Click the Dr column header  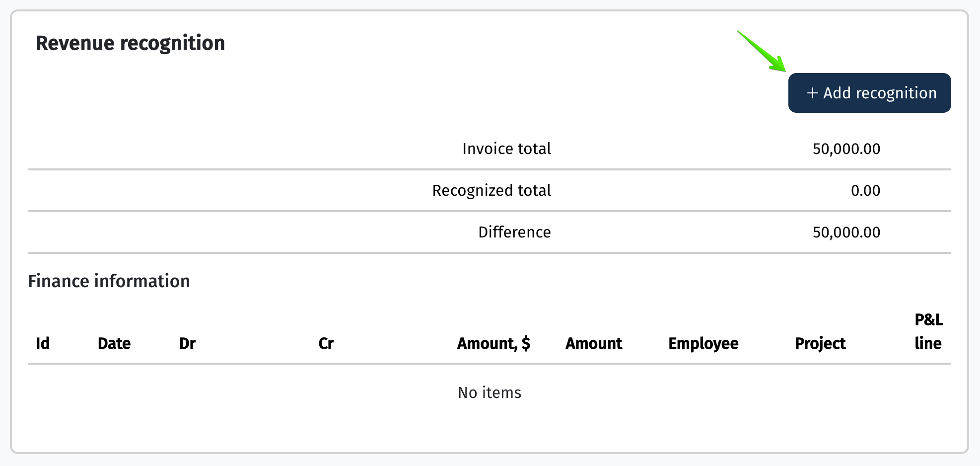point(187,343)
